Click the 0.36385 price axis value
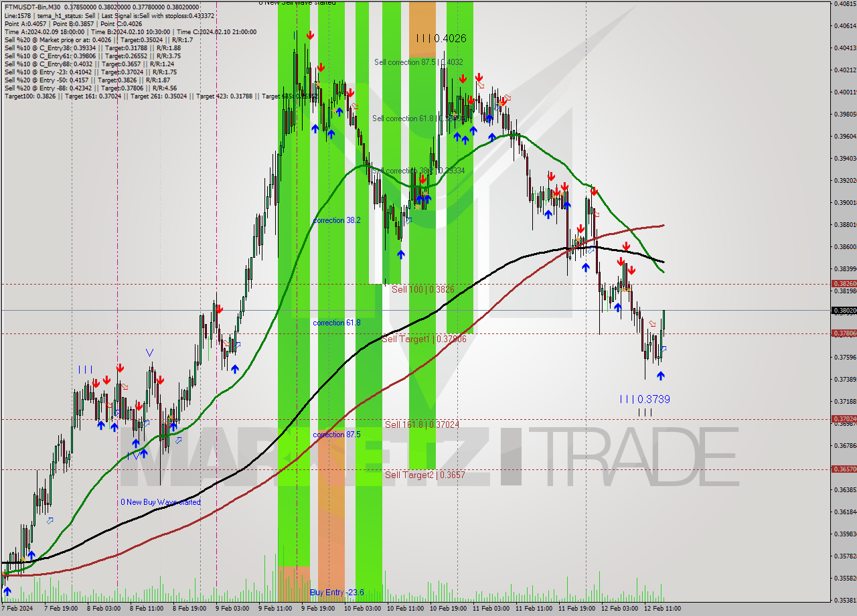Screen dimensions: 857x616 [x=845, y=489]
